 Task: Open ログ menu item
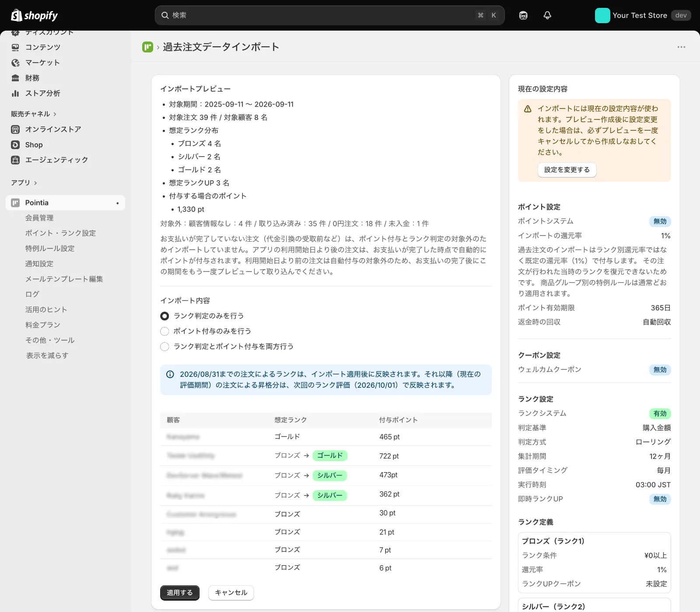point(32,294)
